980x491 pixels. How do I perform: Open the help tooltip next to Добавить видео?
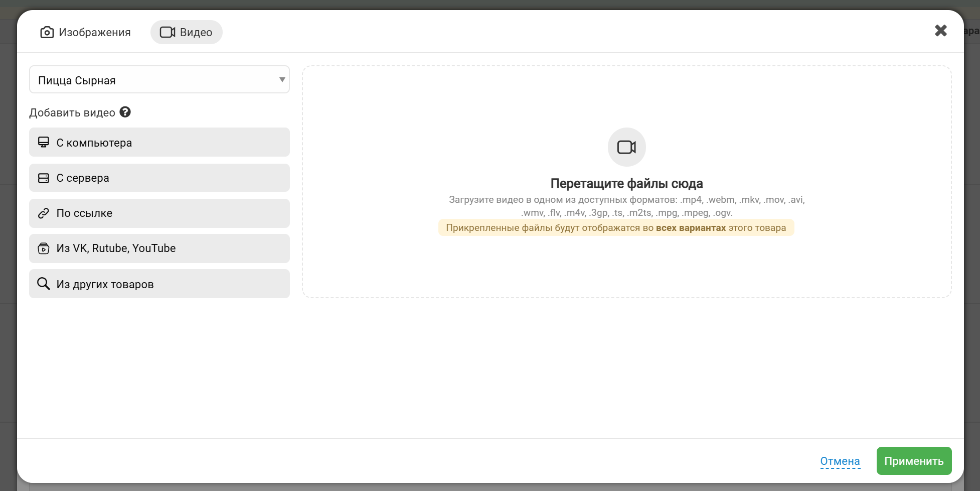point(125,112)
